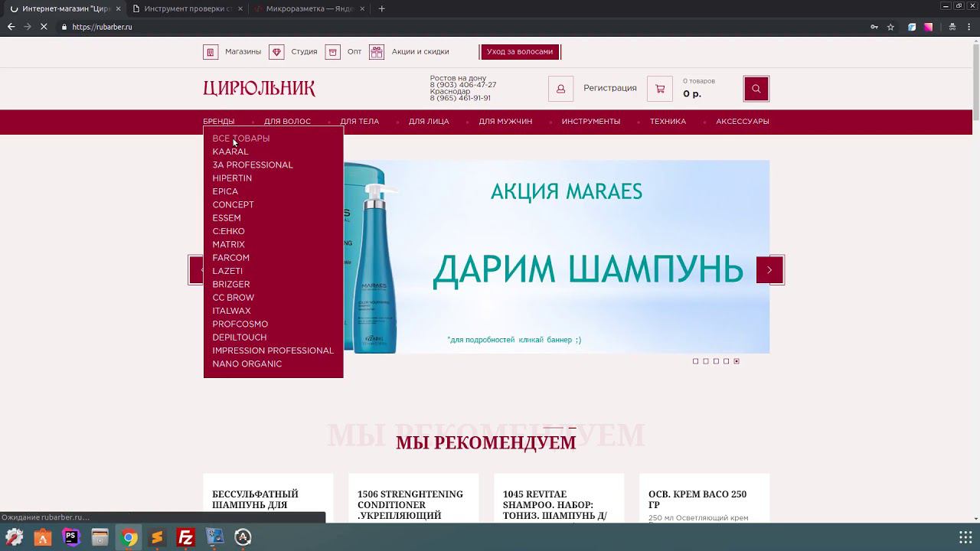Close the Микроразметка tab
The width and height of the screenshot is (980, 551).
point(363,8)
